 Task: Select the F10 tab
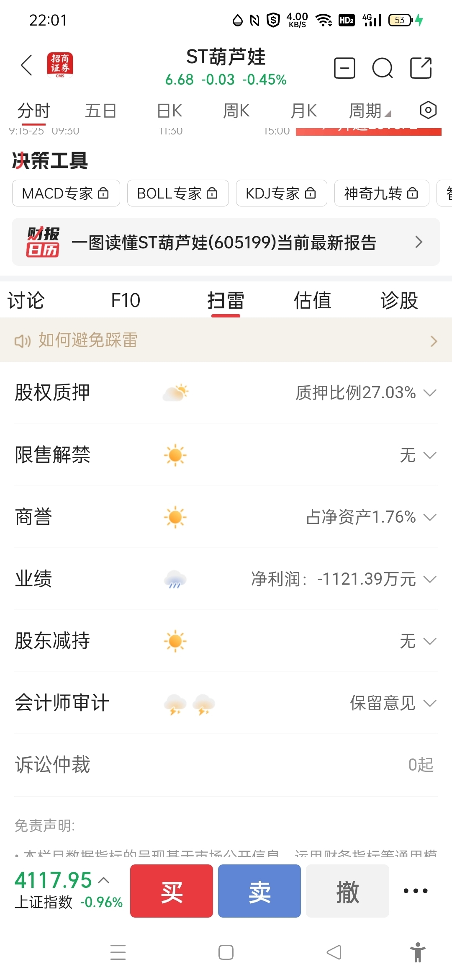126,300
